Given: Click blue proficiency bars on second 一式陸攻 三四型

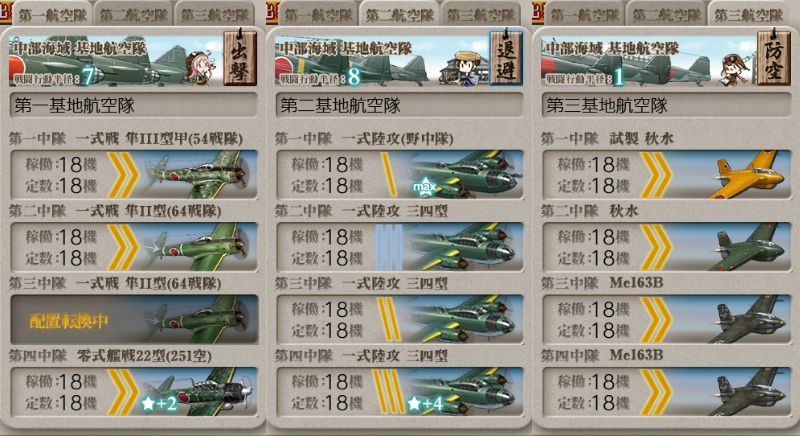Looking at the screenshot, I should point(389,247).
